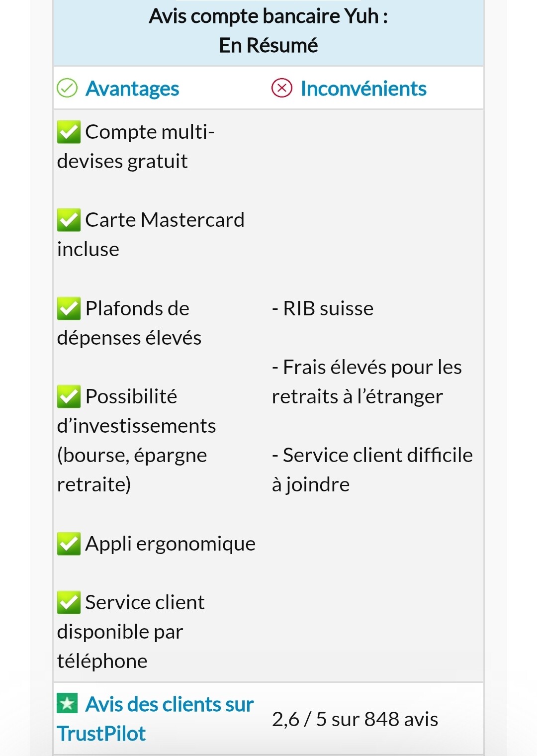
Task: Click the Appli ergonomique advantage text
Action: coord(171,544)
